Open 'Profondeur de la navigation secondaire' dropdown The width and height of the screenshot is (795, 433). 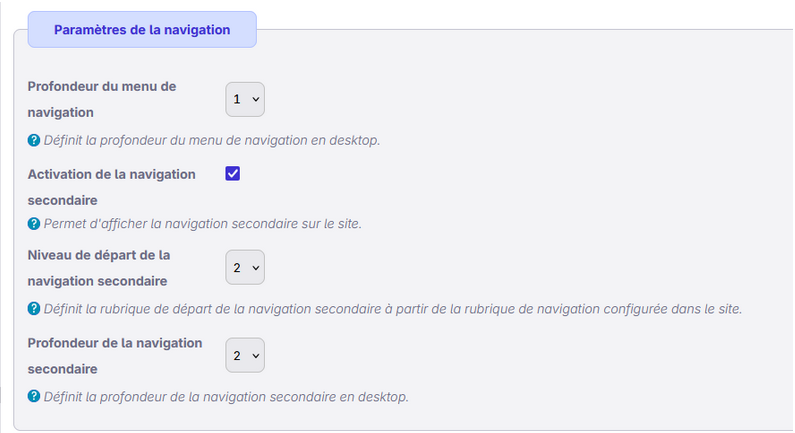245,355
